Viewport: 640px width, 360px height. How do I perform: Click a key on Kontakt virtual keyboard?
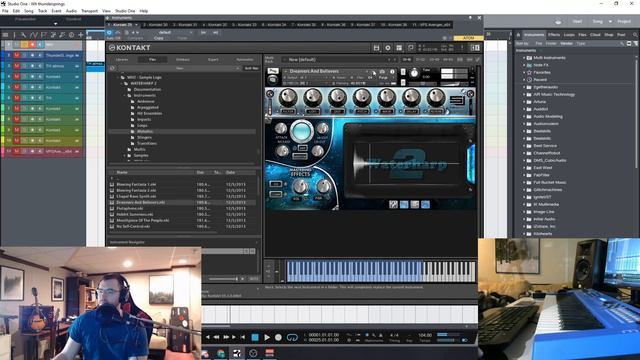[x=381, y=271]
